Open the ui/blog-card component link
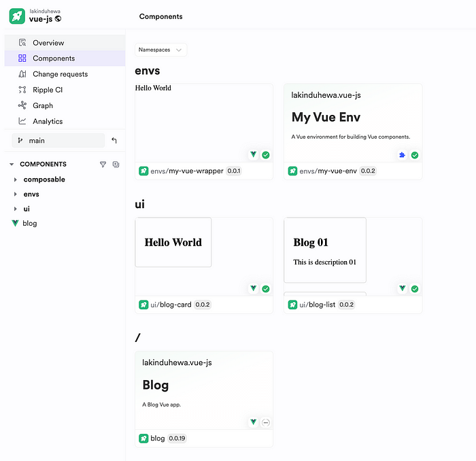This screenshot has width=476, height=461. click(x=171, y=305)
